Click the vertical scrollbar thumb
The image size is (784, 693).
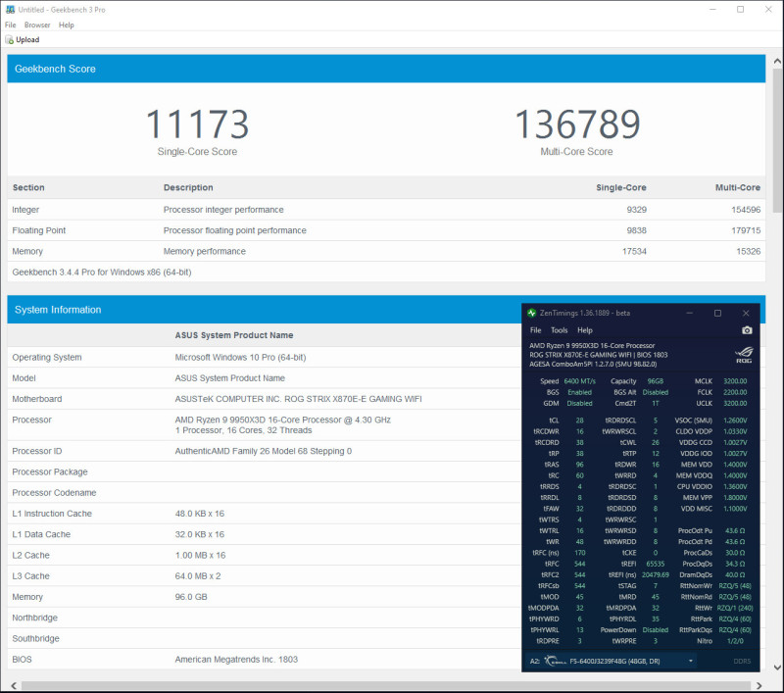[777, 141]
